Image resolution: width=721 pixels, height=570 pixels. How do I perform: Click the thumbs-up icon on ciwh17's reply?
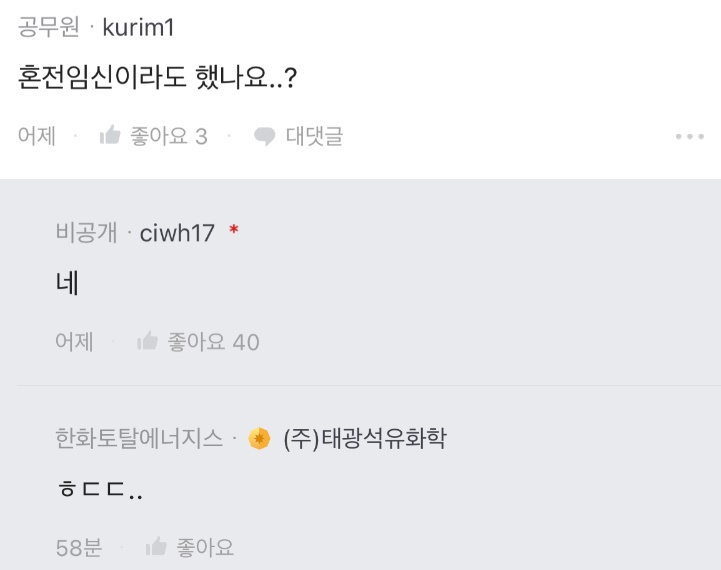[x=148, y=342]
